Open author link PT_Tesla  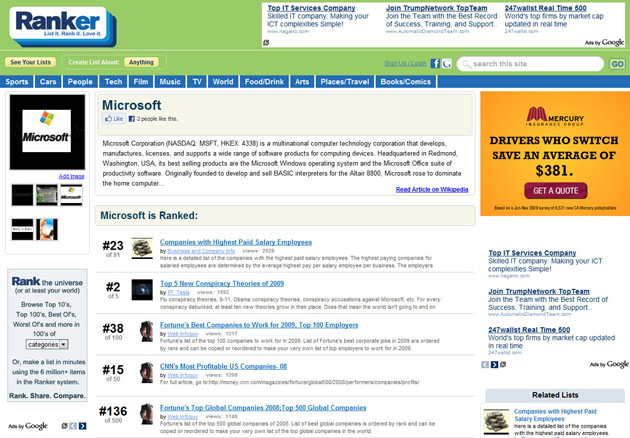[x=178, y=293]
